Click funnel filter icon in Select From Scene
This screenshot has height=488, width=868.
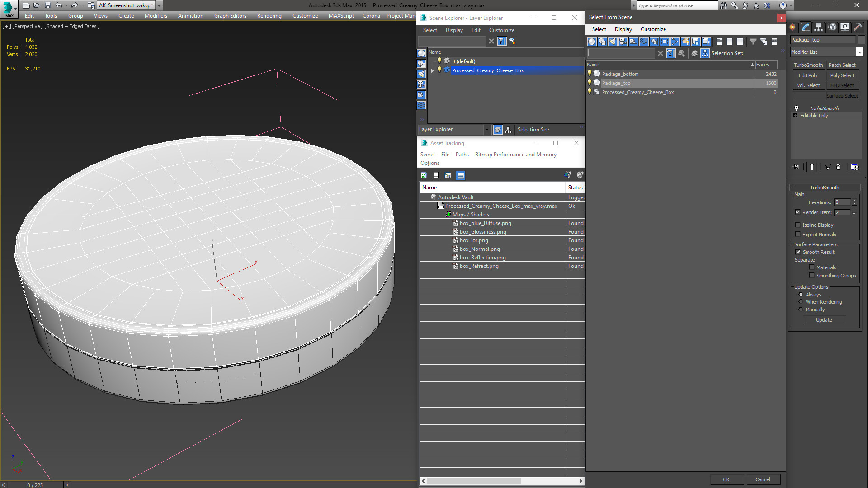[753, 42]
